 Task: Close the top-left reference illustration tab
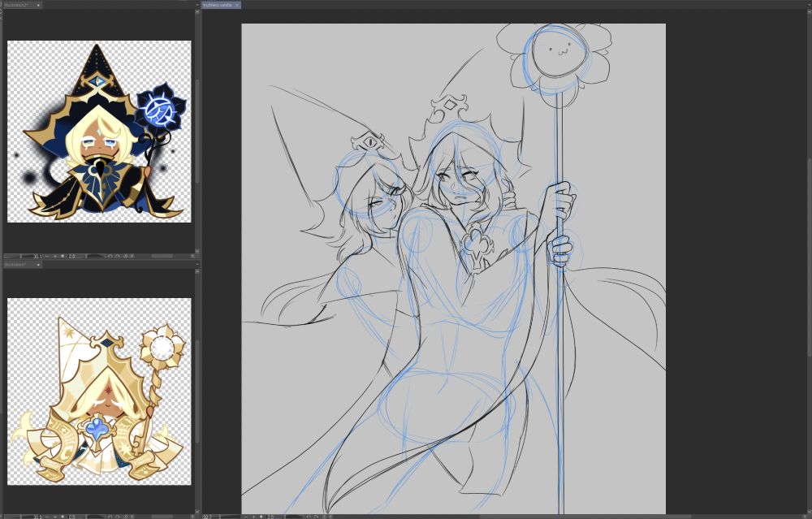(38, 5)
